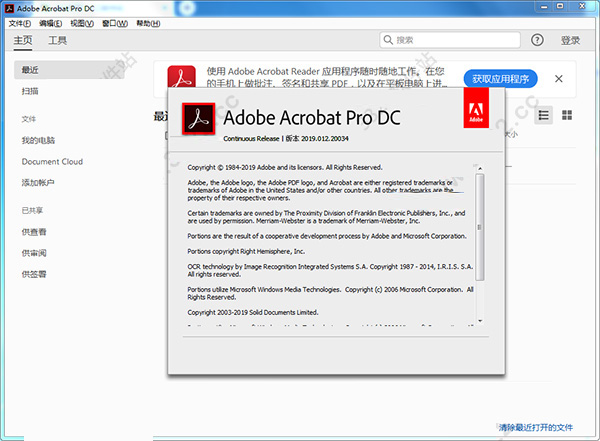This screenshot has height=441, width=600.
Task: Open help via question mark icon
Action: [537, 40]
